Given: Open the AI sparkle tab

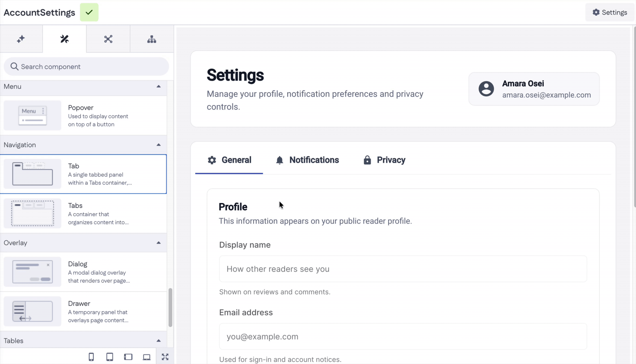Looking at the screenshot, I should 21,39.
